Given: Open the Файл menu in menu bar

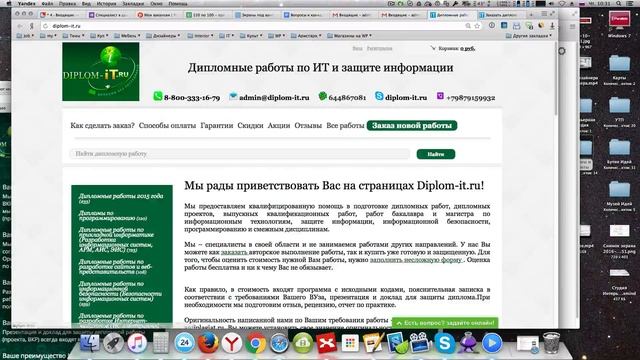Looking at the screenshot, I should point(47,3).
